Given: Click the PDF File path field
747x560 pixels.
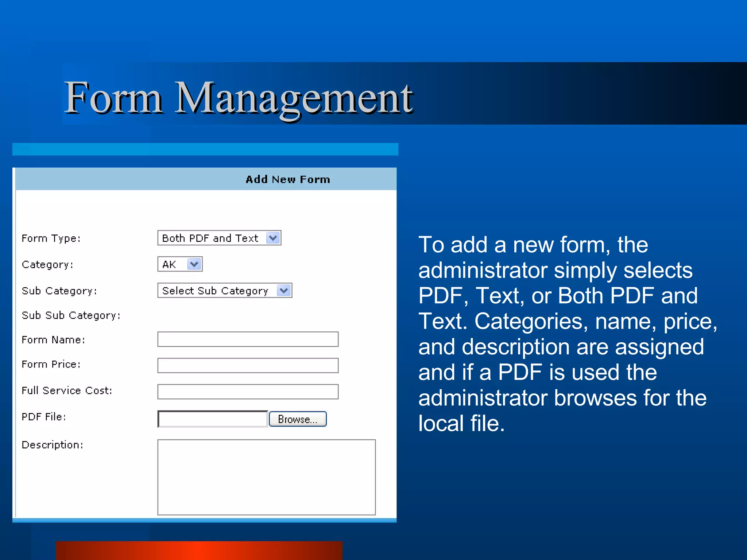Looking at the screenshot, I should [213, 419].
